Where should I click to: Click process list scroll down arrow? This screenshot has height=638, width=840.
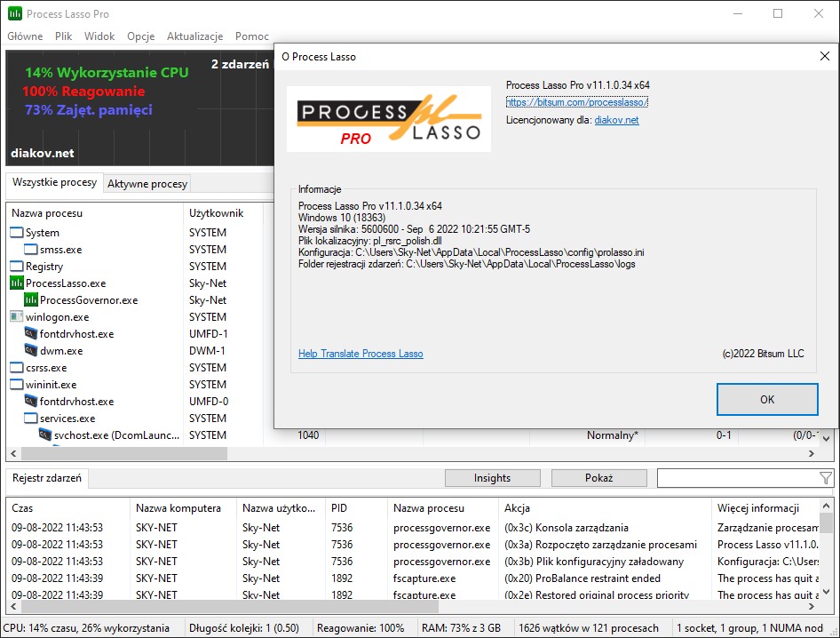click(x=826, y=439)
